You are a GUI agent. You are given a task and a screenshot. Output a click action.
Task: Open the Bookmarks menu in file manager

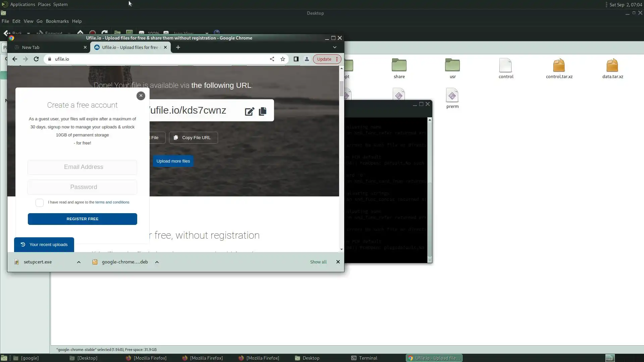[57, 21]
